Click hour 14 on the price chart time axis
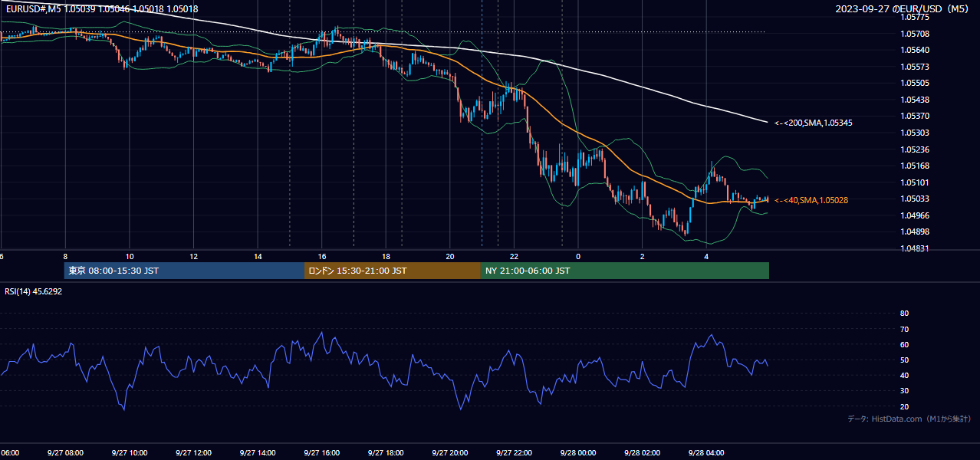The height and width of the screenshot is (460, 980). [258, 256]
